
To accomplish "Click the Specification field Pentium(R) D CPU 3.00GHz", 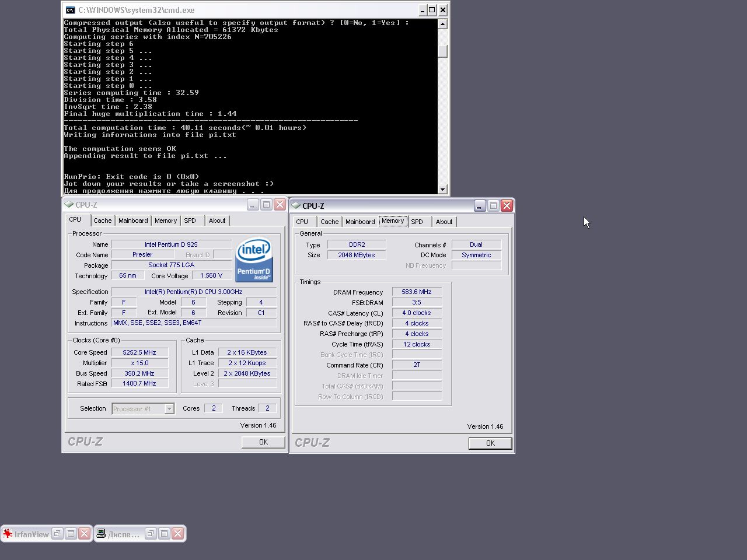I will [194, 292].
